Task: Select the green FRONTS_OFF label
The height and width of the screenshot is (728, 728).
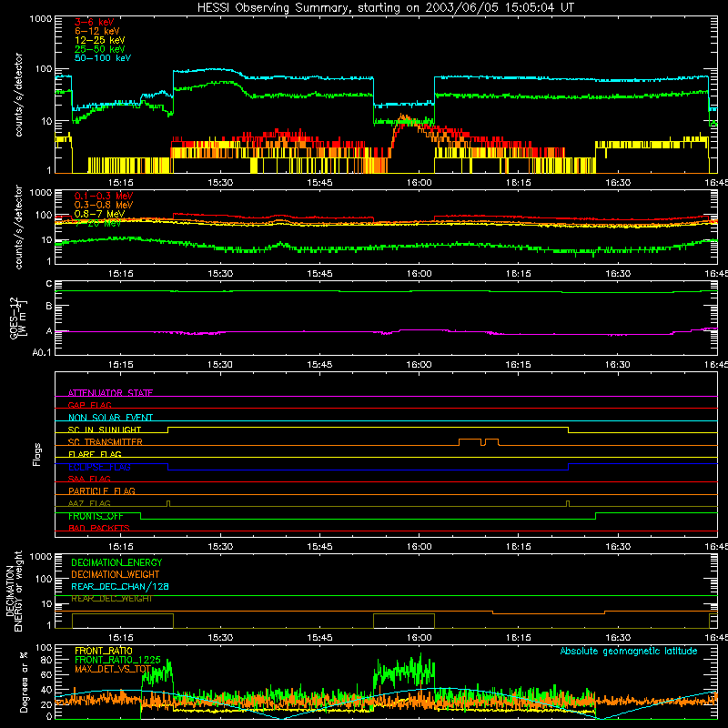Action: point(96,516)
